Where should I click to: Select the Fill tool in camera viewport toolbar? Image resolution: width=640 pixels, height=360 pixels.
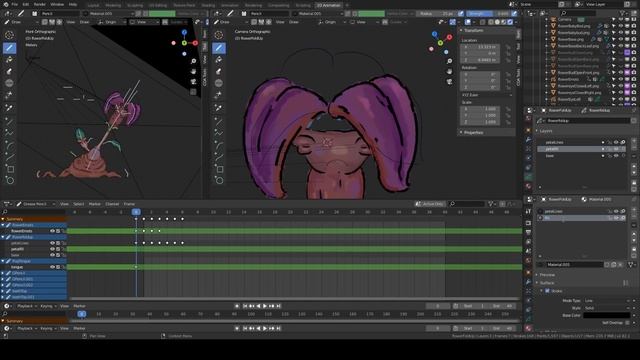(219, 60)
